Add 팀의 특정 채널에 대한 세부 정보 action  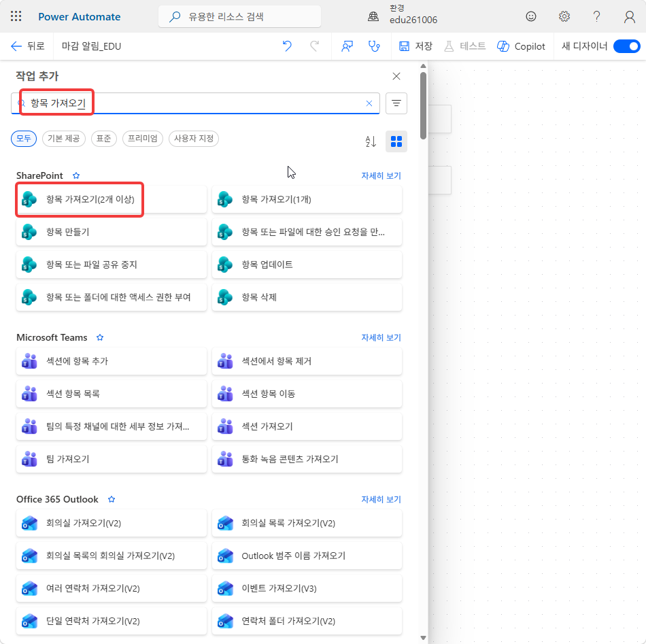112,426
